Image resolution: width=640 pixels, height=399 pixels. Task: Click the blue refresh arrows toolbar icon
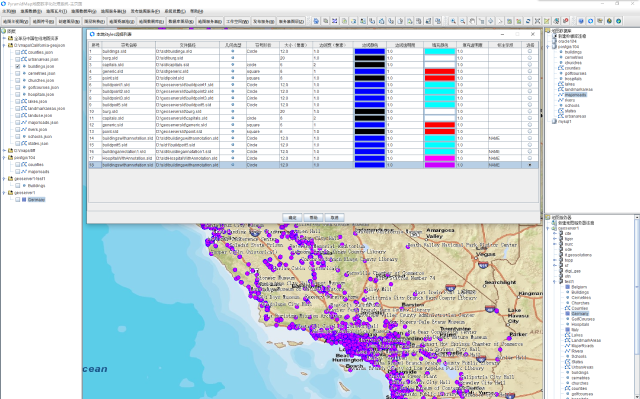[528, 21]
